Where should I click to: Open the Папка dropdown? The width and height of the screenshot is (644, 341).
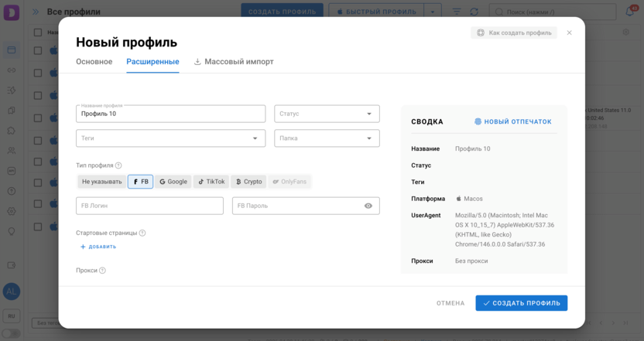(x=327, y=138)
